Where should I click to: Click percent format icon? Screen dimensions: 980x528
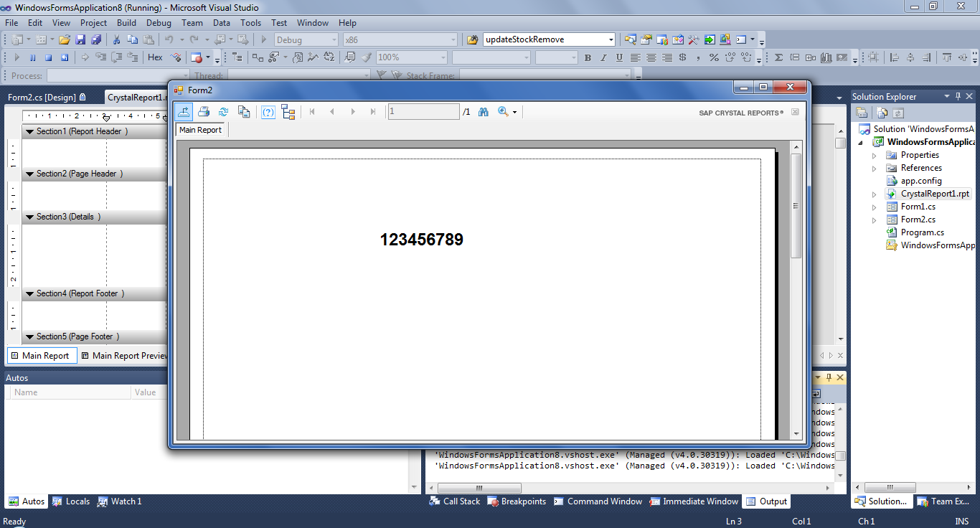pyautogui.click(x=714, y=57)
